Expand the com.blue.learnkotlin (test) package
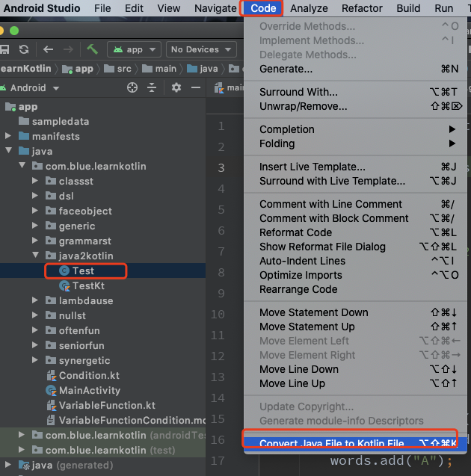 pyautogui.click(x=22, y=450)
